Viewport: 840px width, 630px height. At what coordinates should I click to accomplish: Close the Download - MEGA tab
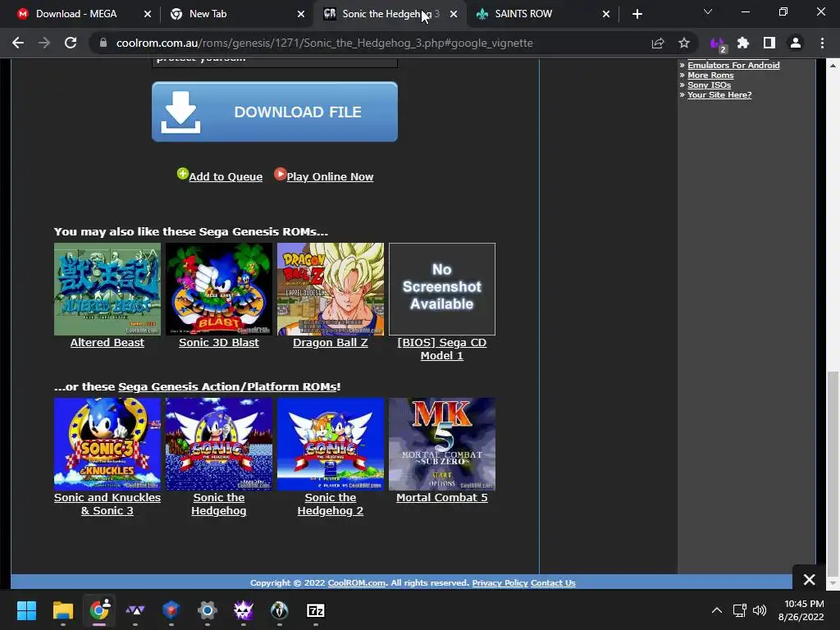coord(148,14)
